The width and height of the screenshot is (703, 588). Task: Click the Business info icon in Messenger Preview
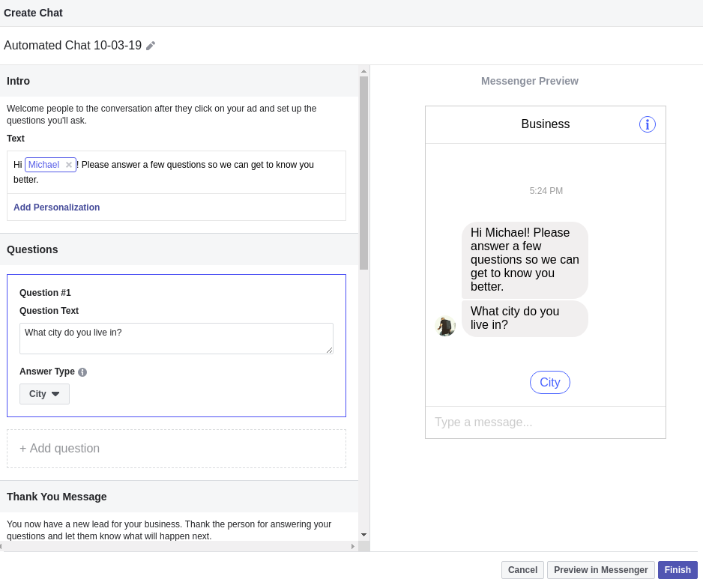click(648, 124)
